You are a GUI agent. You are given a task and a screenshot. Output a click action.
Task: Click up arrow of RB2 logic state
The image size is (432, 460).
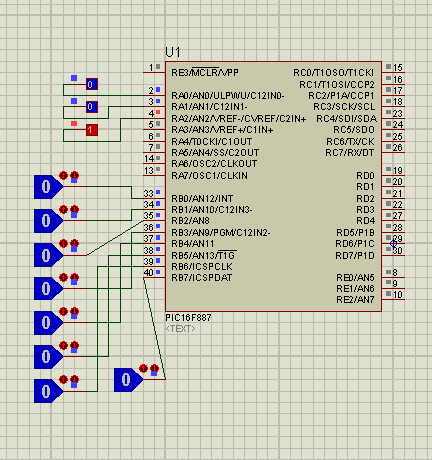(63, 243)
